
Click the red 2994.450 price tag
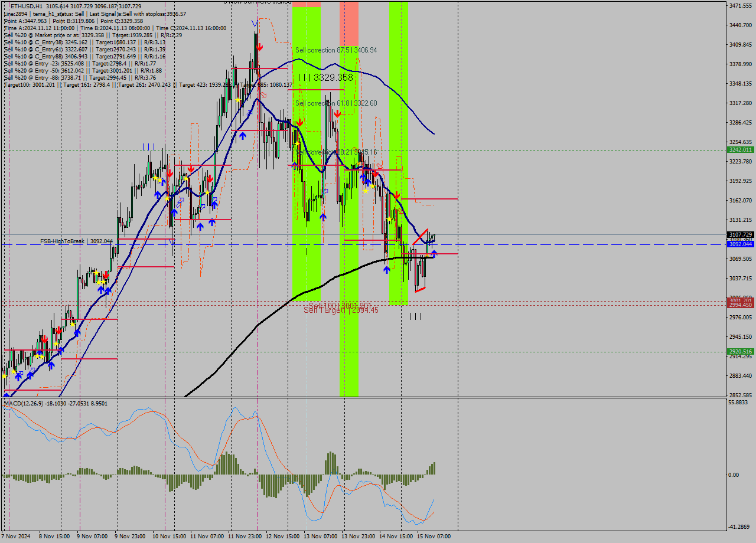(x=740, y=305)
